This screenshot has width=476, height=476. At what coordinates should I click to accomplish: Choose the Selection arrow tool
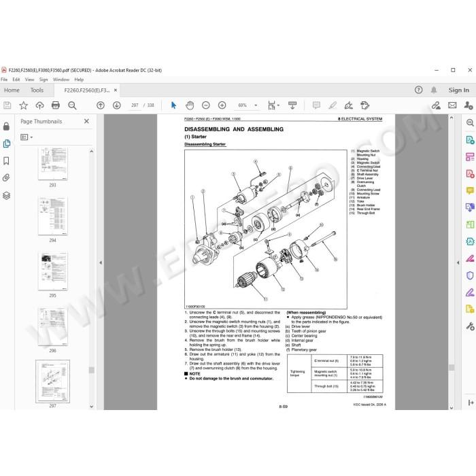coord(173,105)
